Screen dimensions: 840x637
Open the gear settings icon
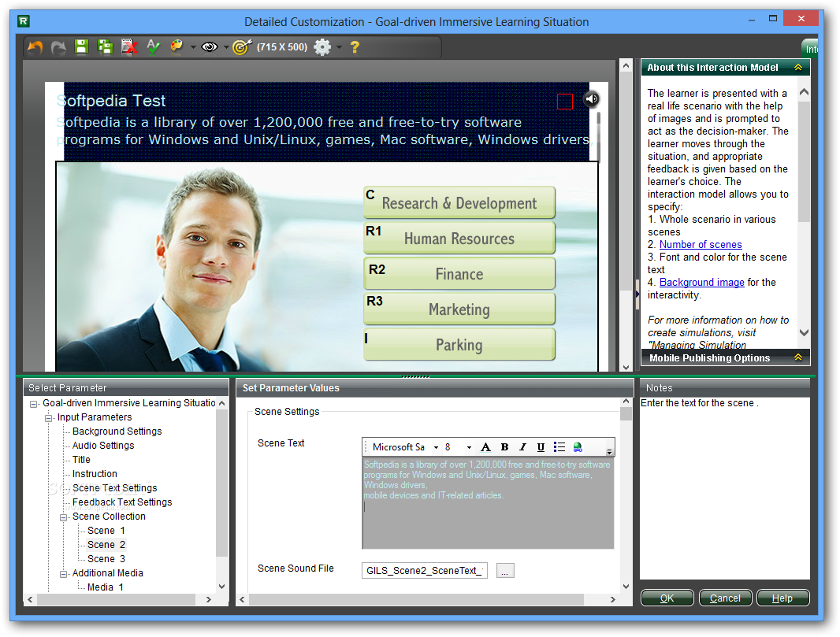coord(322,47)
